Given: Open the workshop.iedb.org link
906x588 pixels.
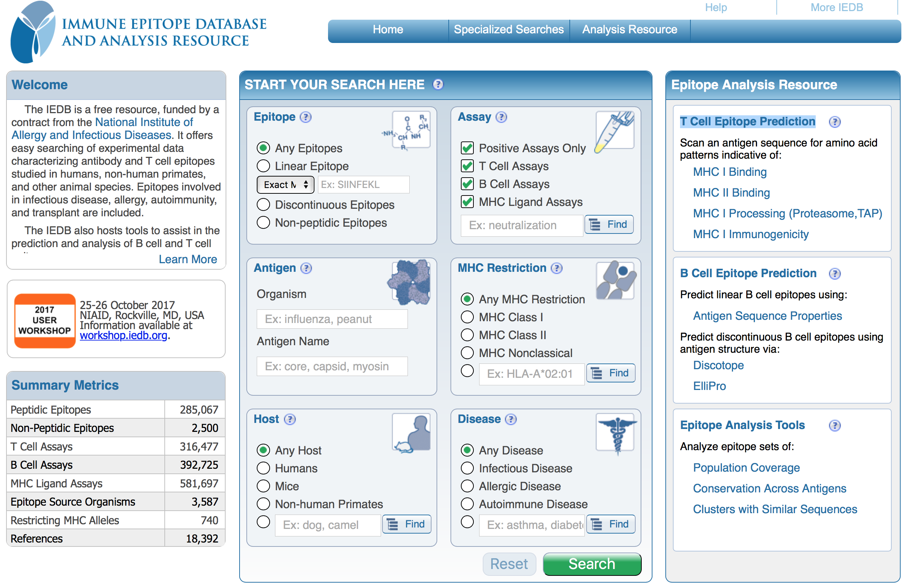Looking at the screenshot, I should [x=123, y=335].
